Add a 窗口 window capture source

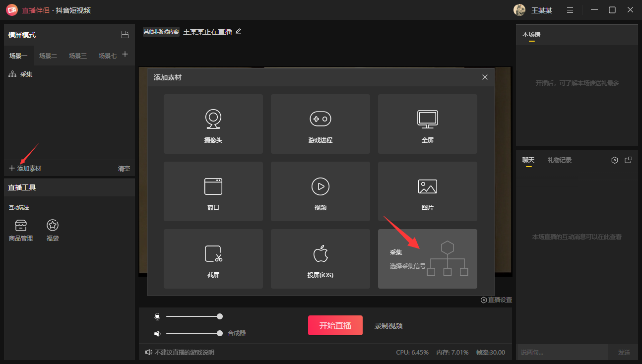213,191
